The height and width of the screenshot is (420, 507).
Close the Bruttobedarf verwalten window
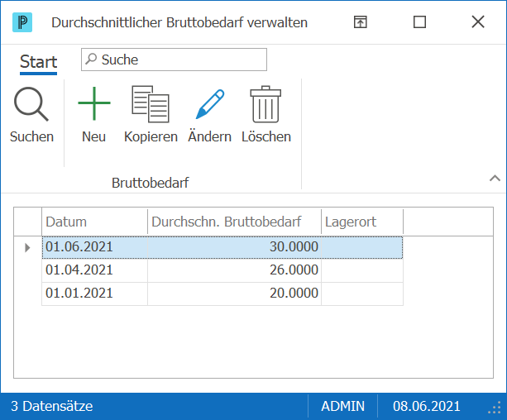(x=478, y=22)
